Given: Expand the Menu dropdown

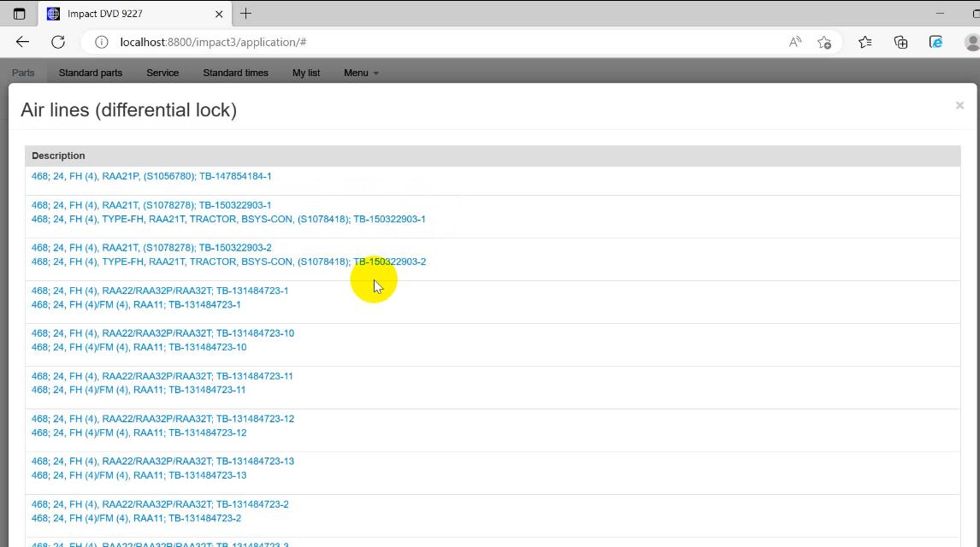Looking at the screenshot, I should pos(360,73).
